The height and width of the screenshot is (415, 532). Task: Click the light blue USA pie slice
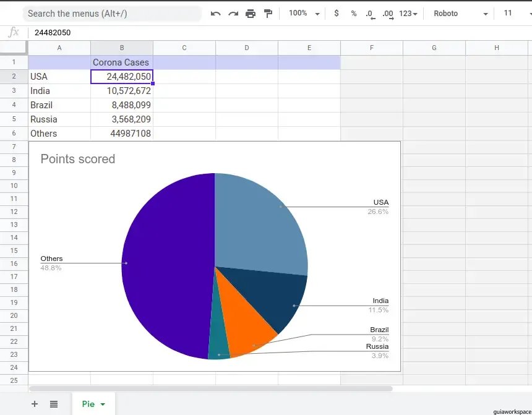tap(258, 228)
